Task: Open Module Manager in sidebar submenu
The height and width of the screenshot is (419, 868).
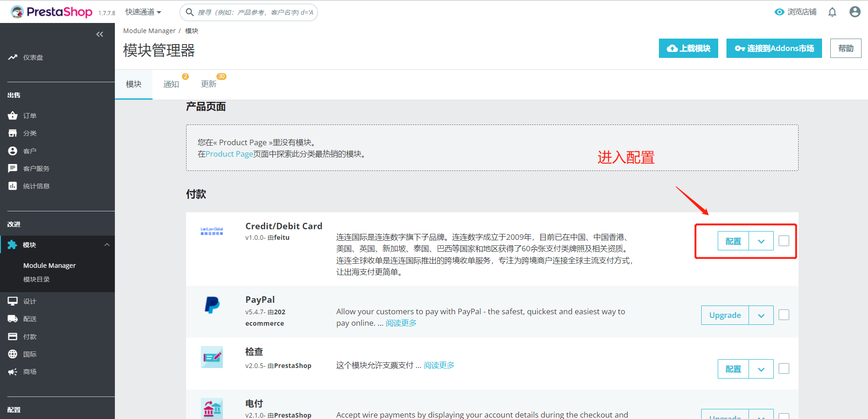Action: pyautogui.click(x=50, y=266)
